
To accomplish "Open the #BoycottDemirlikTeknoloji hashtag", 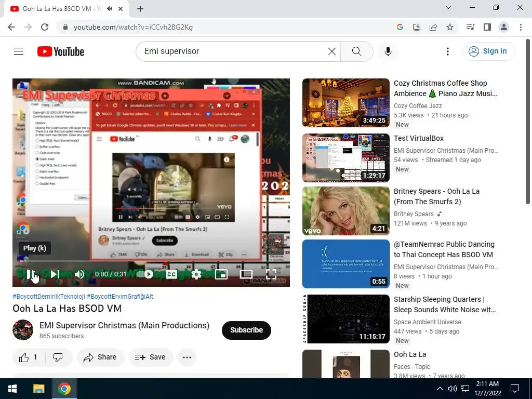I will click(49, 296).
